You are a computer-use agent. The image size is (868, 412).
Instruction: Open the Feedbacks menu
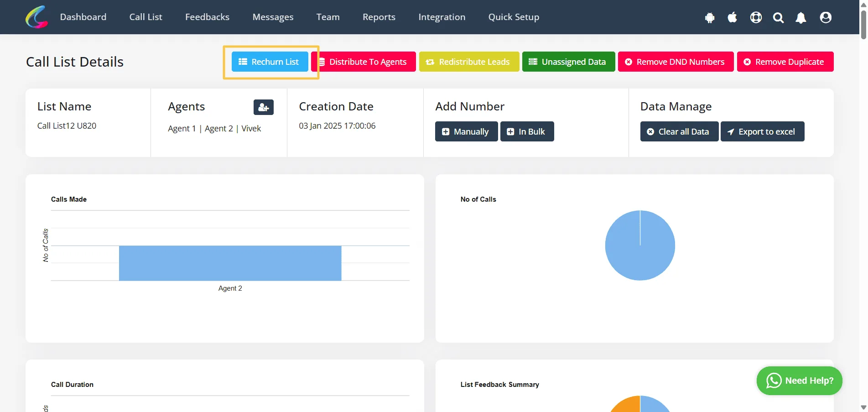208,17
